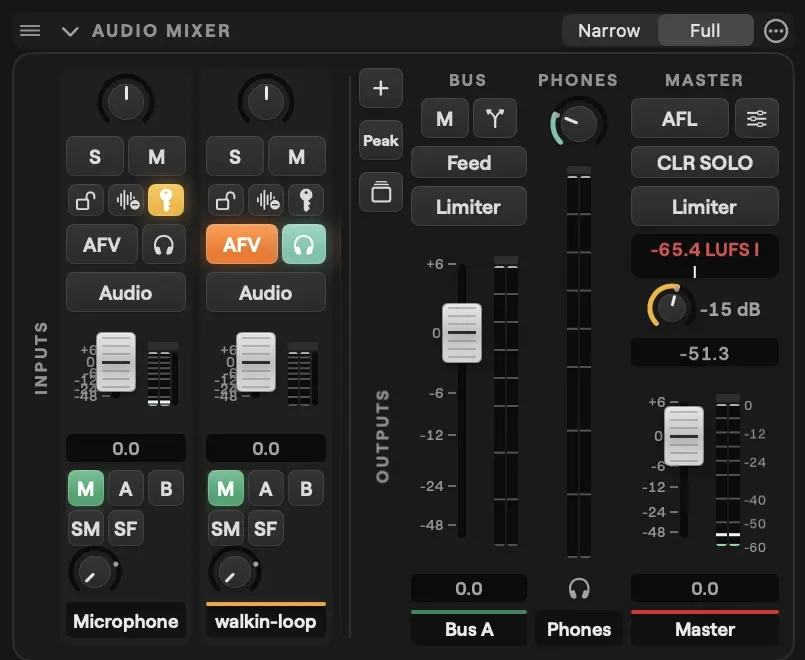
Task: Solo the walkin-loop channel
Action: click(235, 157)
